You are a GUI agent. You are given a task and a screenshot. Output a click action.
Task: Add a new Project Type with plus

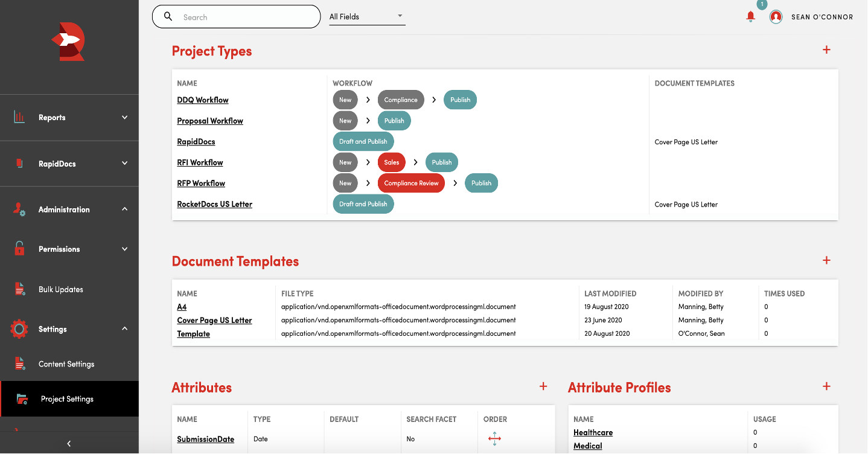coord(826,50)
